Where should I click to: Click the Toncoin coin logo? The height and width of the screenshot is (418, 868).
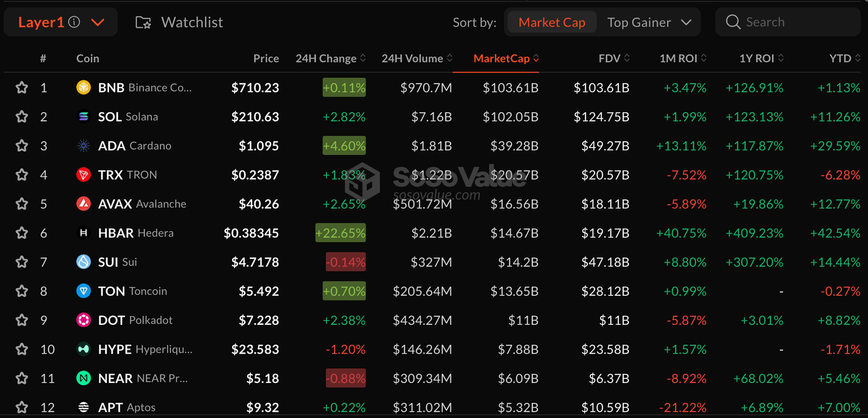tap(84, 291)
